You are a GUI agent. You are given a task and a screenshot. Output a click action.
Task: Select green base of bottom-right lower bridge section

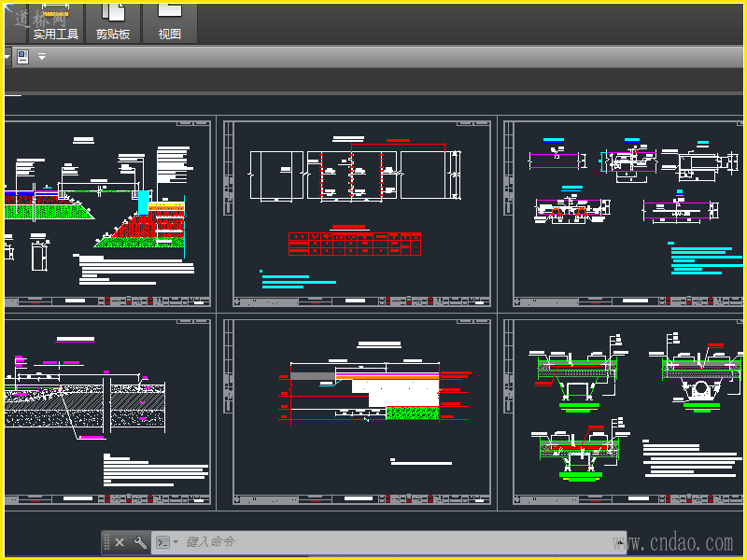580,476
